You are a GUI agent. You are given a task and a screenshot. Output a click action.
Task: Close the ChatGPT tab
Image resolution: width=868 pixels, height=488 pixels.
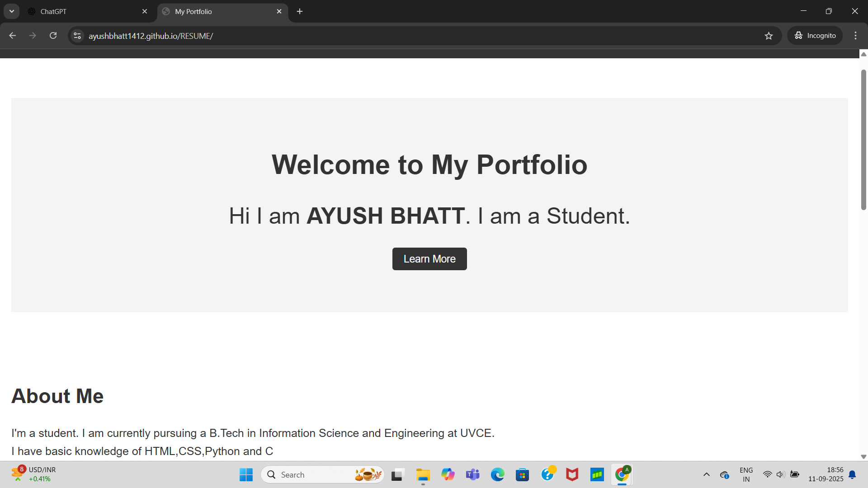pos(145,11)
